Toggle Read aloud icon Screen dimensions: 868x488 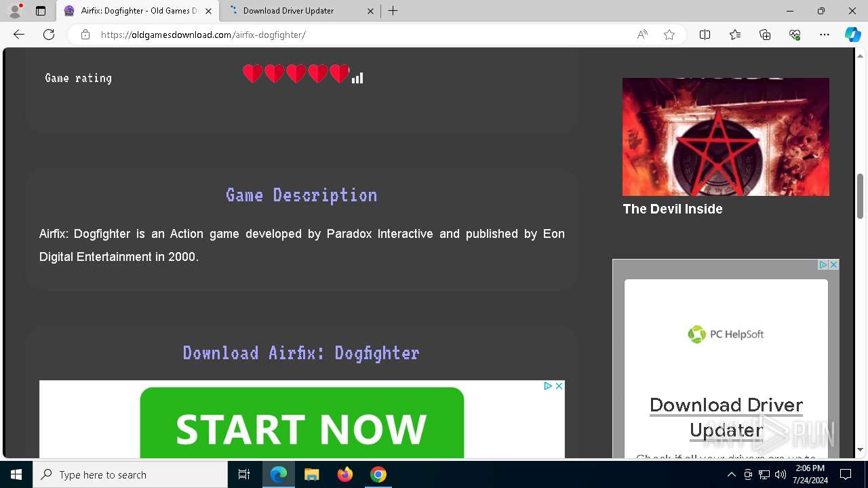point(642,35)
